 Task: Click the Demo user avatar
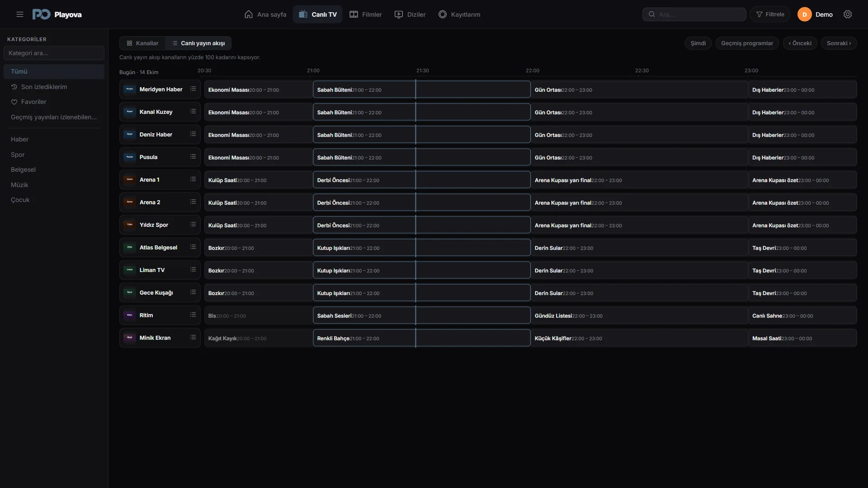(804, 14)
